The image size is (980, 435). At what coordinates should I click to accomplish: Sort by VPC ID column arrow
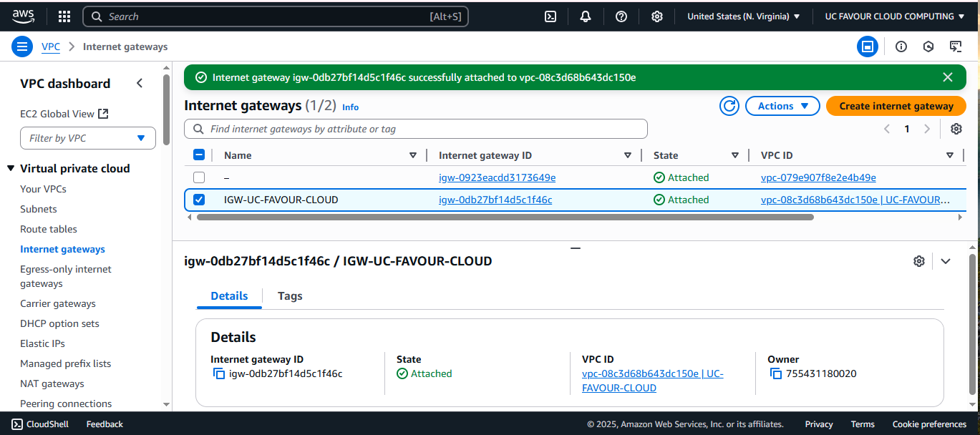pos(949,155)
